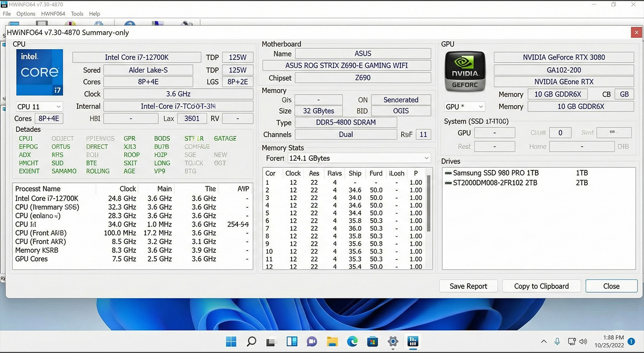Click the "EFPOG" feature flag
The width and height of the screenshot is (644, 353).
coord(29,147)
